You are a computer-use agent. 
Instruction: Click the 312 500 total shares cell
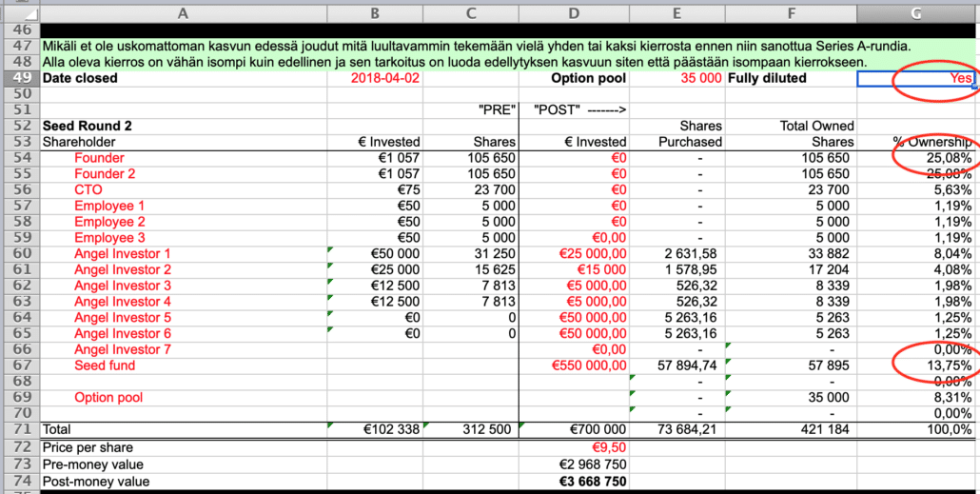point(471,429)
